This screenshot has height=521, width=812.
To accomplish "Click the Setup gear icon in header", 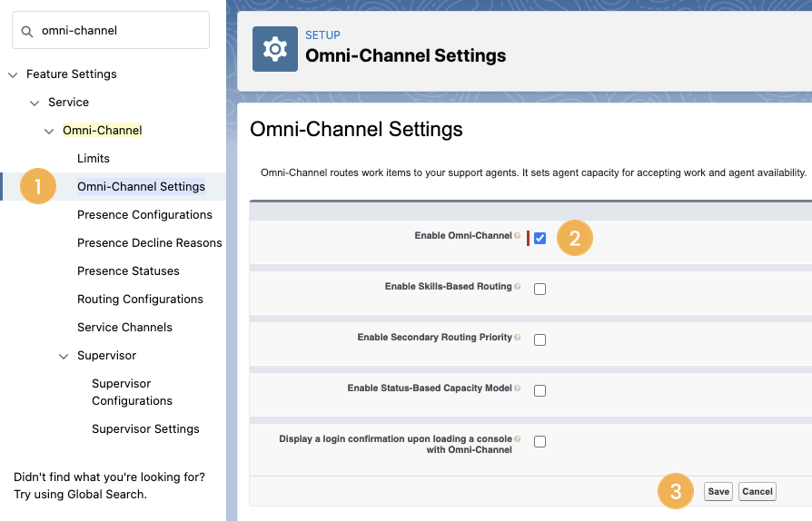I will [x=275, y=49].
